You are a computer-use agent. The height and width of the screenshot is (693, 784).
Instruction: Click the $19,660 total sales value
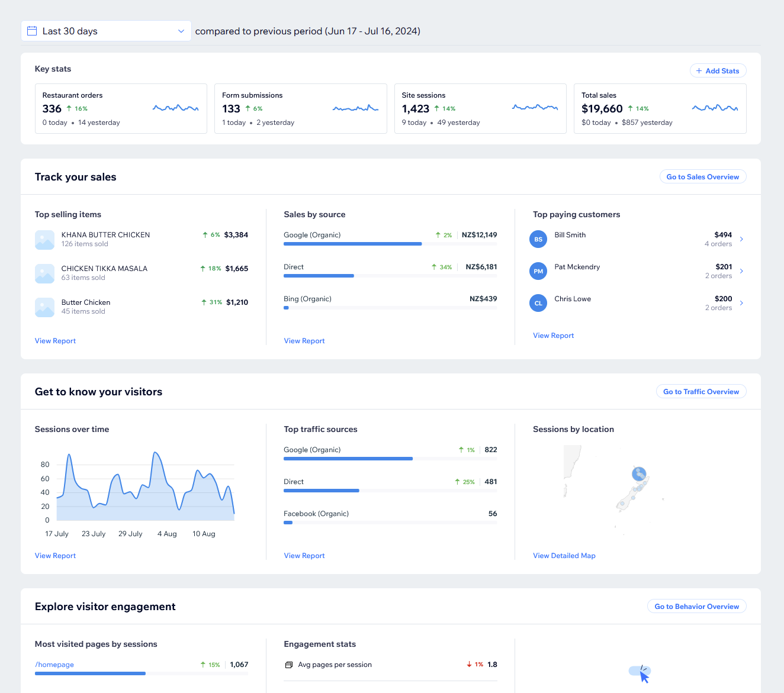tap(602, 109)
